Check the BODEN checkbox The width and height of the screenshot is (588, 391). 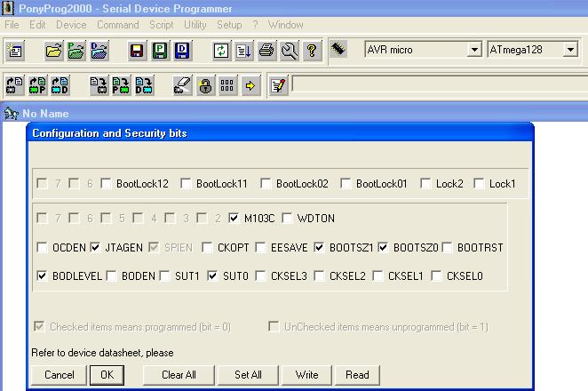(x=111, y=276)
